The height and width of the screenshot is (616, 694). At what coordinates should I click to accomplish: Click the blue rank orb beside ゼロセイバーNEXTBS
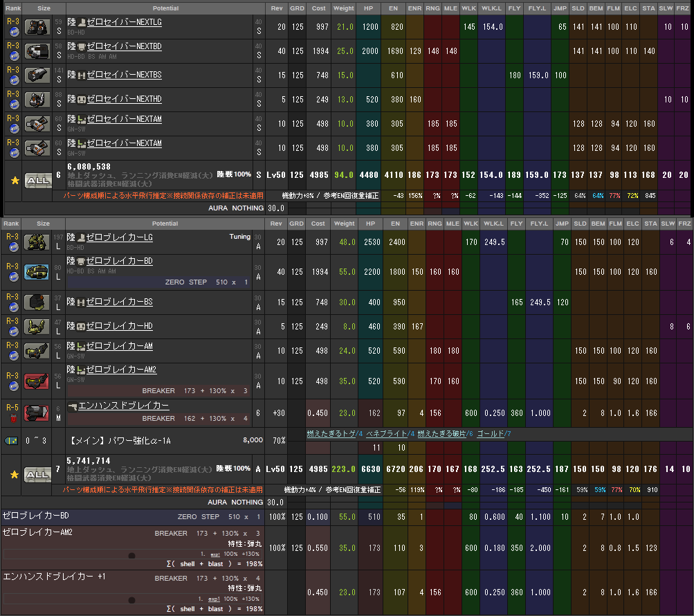pyautogui.click(x=14, y=80)
